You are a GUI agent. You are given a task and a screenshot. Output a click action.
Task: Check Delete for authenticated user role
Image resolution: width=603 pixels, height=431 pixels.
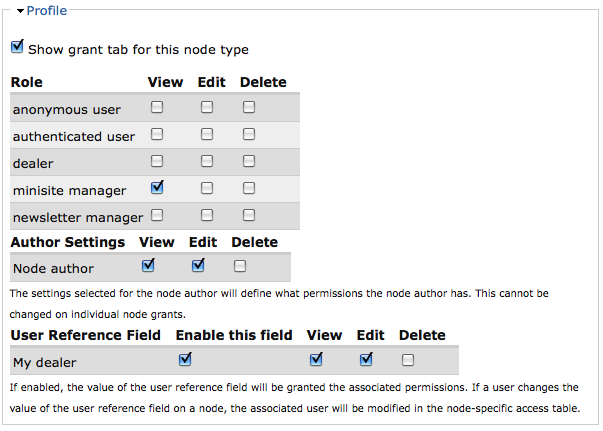249,134
